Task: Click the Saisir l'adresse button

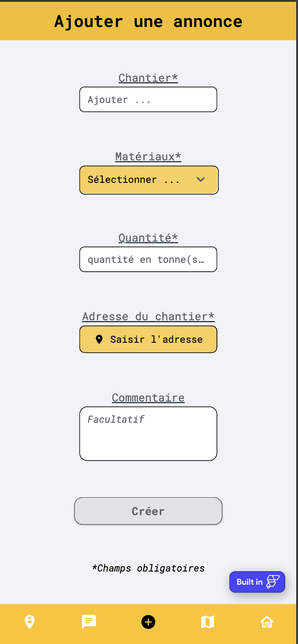Action: tap(148, 339)
